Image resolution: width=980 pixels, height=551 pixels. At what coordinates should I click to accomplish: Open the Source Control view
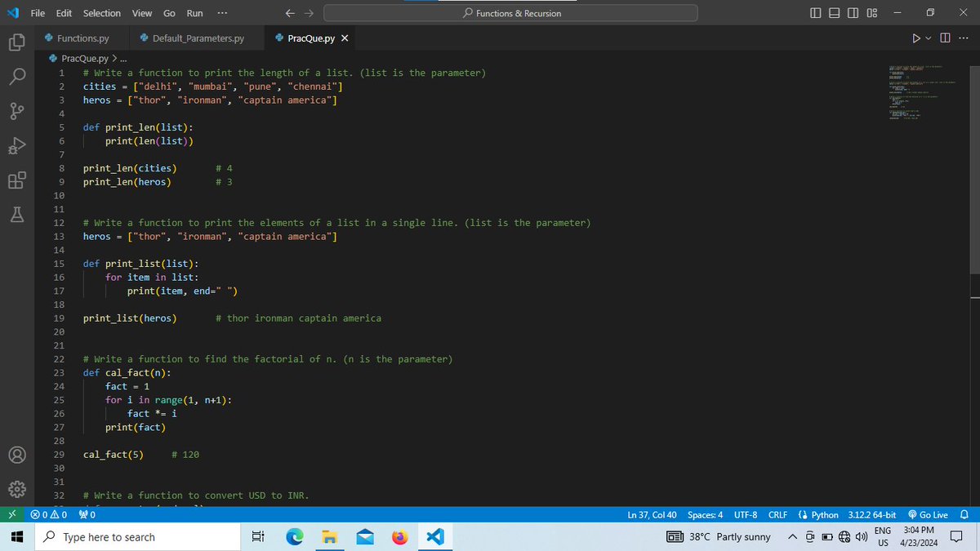[x=18, y=112]
